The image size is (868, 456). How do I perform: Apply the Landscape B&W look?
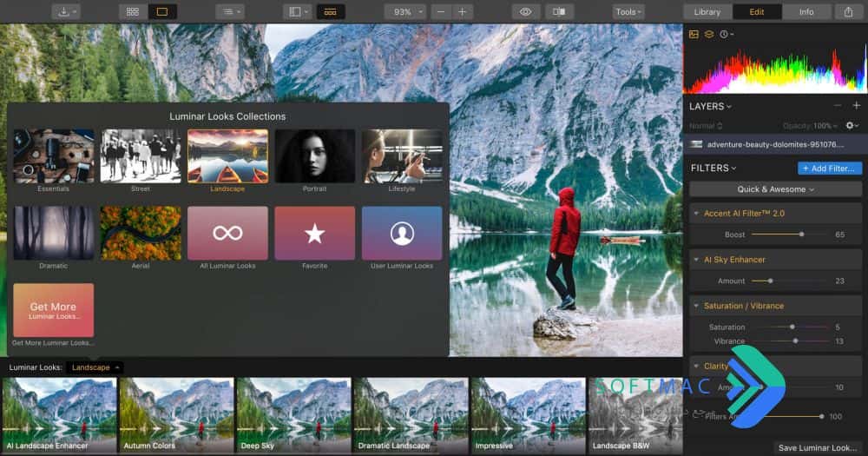[x=635, y=415]
